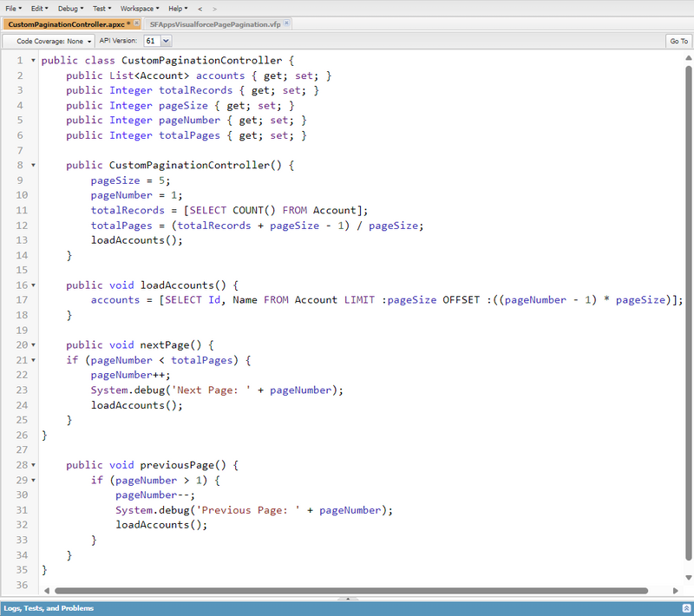Click the Go To button
This screenshot has width=694, height=616.
tap(678, 41)
